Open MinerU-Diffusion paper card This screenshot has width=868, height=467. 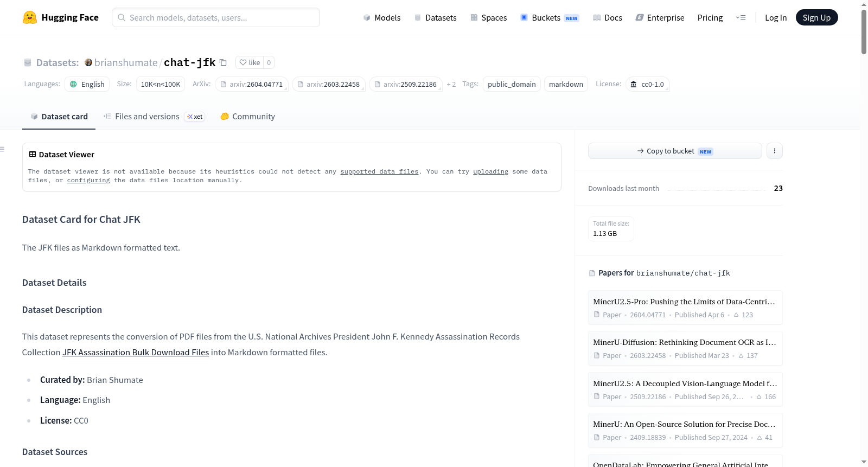(x=685, y=348)
